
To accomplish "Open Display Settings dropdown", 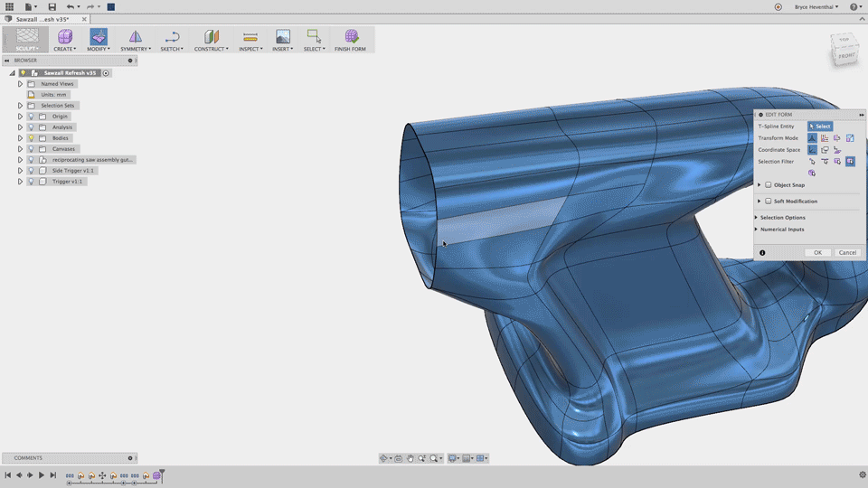I will click(x=453, y=458).
